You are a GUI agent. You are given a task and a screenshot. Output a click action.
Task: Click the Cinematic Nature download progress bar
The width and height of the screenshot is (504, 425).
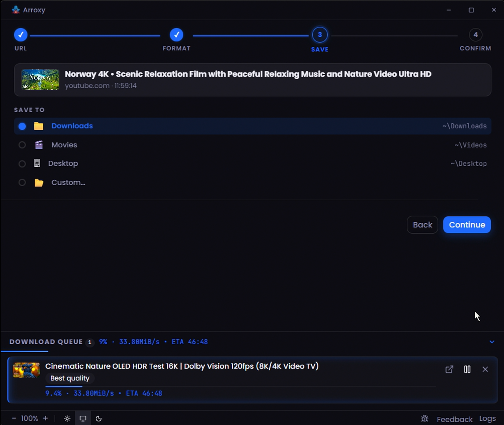click(240, 386)
